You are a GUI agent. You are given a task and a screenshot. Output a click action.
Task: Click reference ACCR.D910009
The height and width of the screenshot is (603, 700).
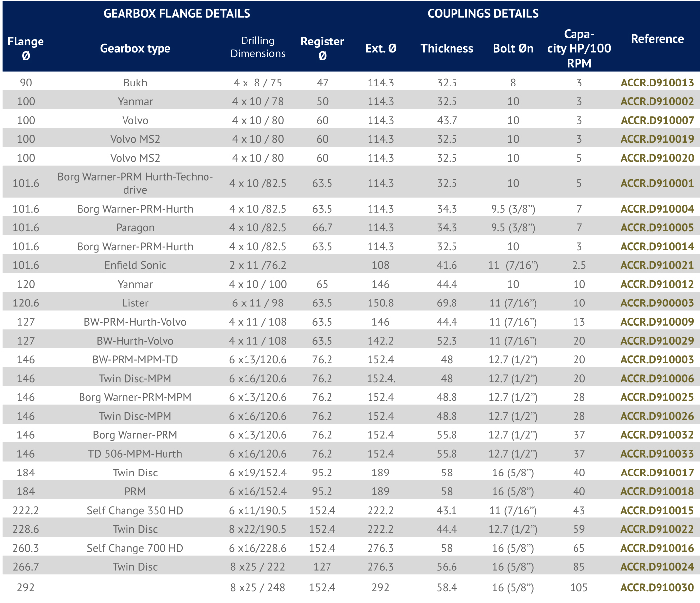point(658,322)
